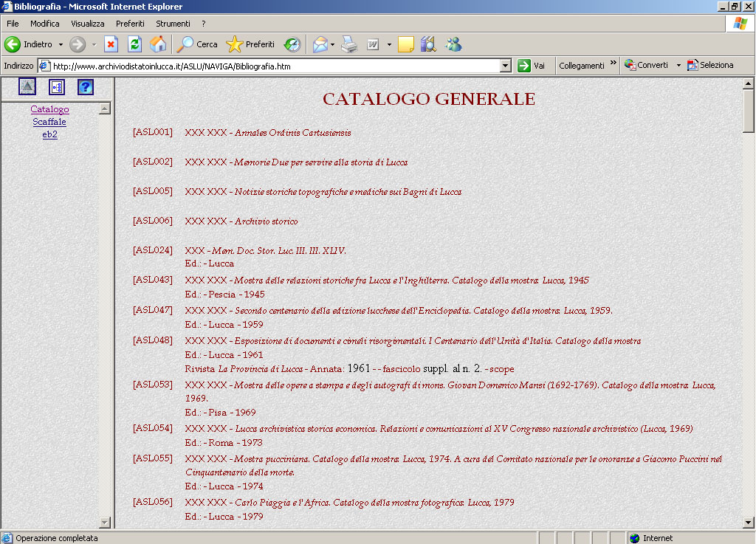Follow the Catalogo link in the sidebar
Screen dimensions: 756x544
pos(49,109)
